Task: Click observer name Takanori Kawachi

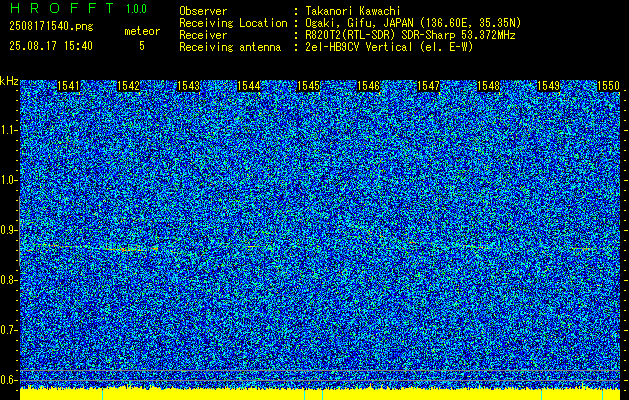Action: click(x=352, y=11)
